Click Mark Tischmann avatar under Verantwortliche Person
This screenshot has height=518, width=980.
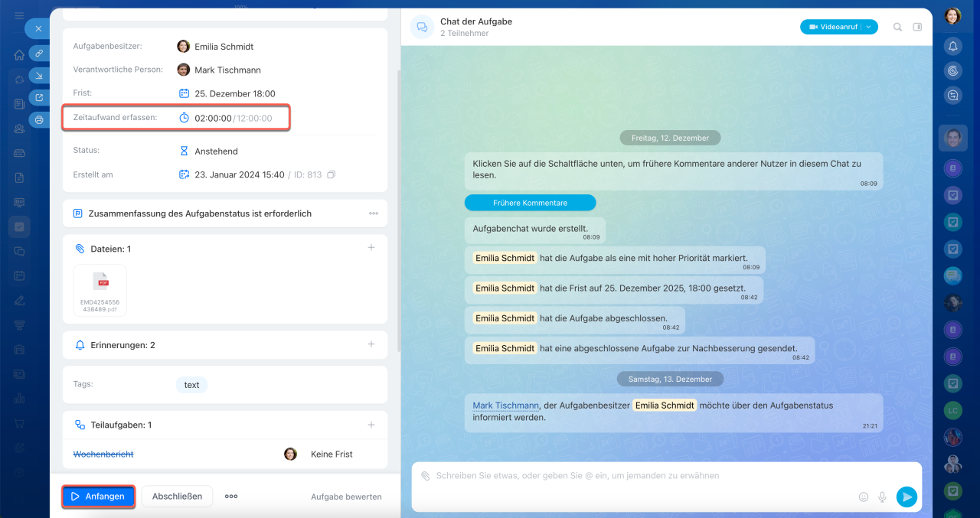click(184, 70)
